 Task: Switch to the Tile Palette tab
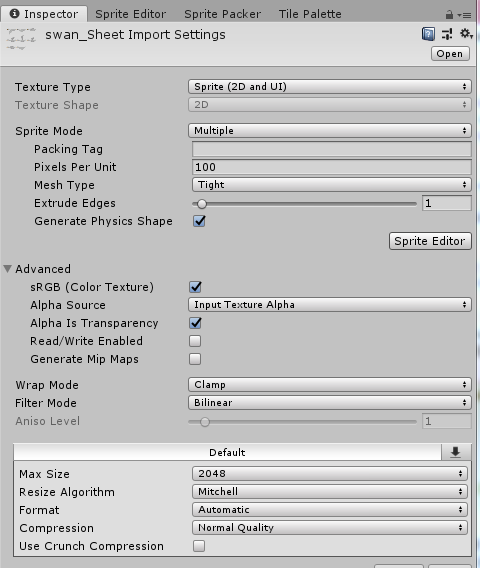[310, 14]
